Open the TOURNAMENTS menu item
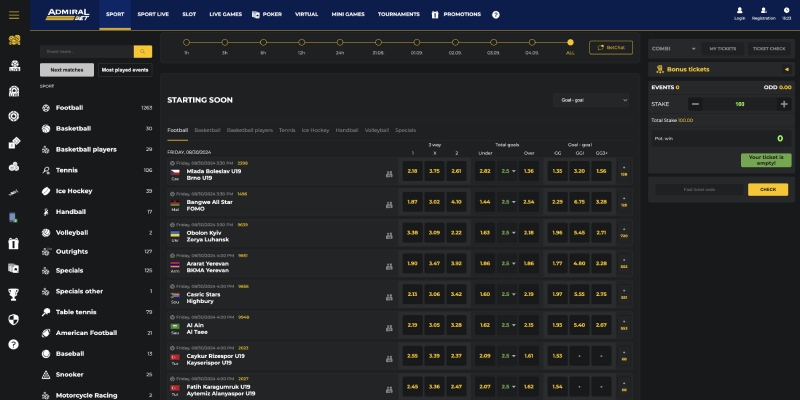 (398, 15)
